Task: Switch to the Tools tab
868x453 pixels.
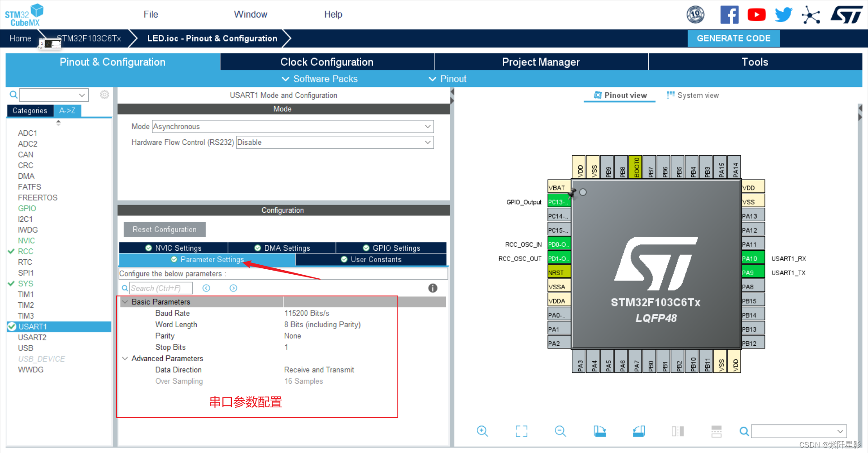Action: click(x=755, y=62)
